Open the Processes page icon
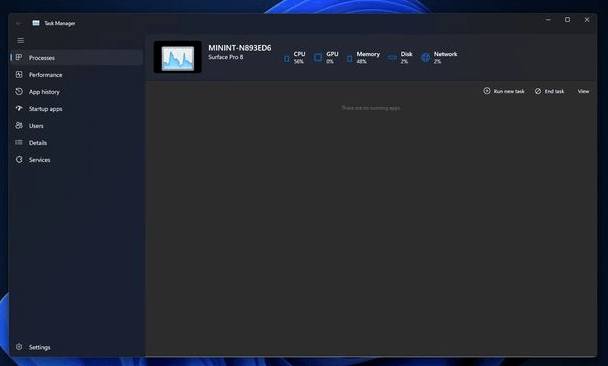 tap(19, 57)
